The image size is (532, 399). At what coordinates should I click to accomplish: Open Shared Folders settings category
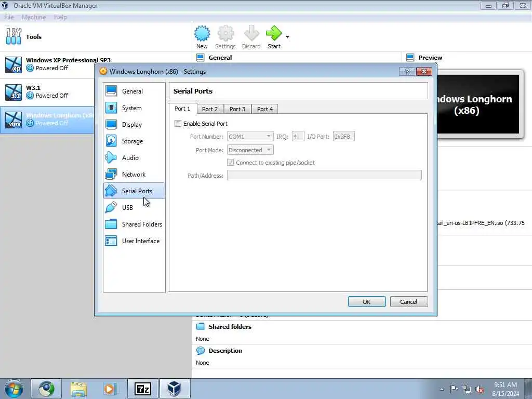[x=134, y=224]
